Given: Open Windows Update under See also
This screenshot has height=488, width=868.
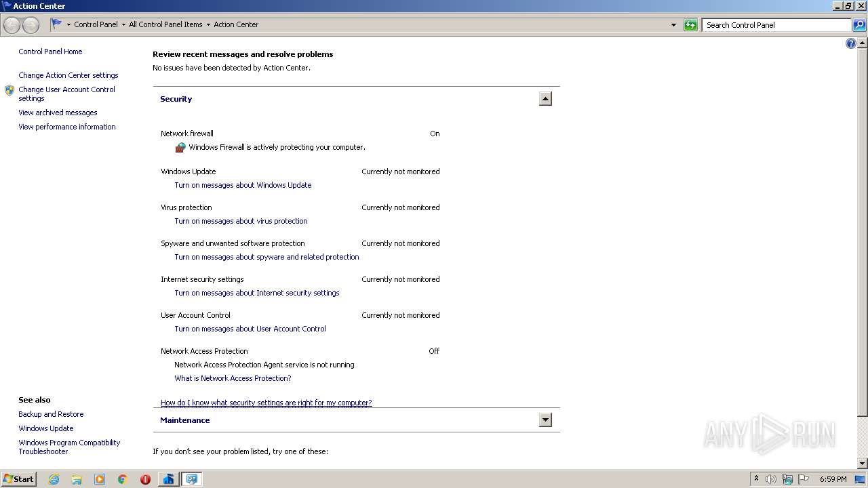Looking at the screenshot, I should tap(46, 428).
